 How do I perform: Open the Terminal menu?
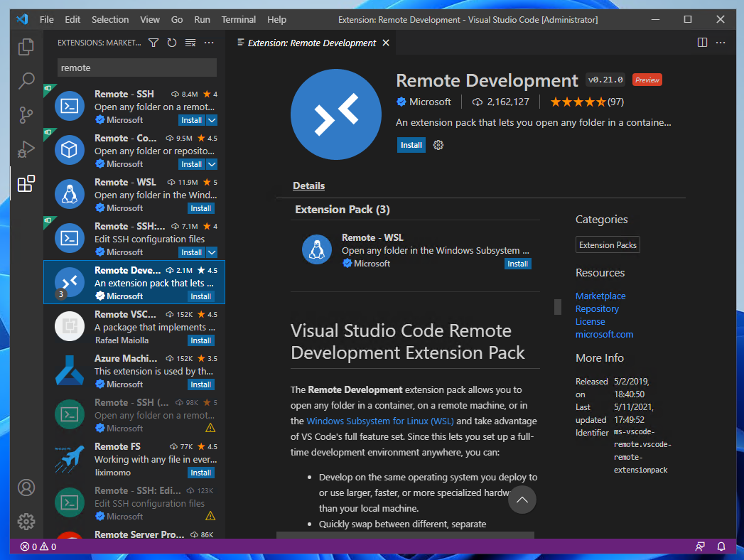tap(239, 19)
